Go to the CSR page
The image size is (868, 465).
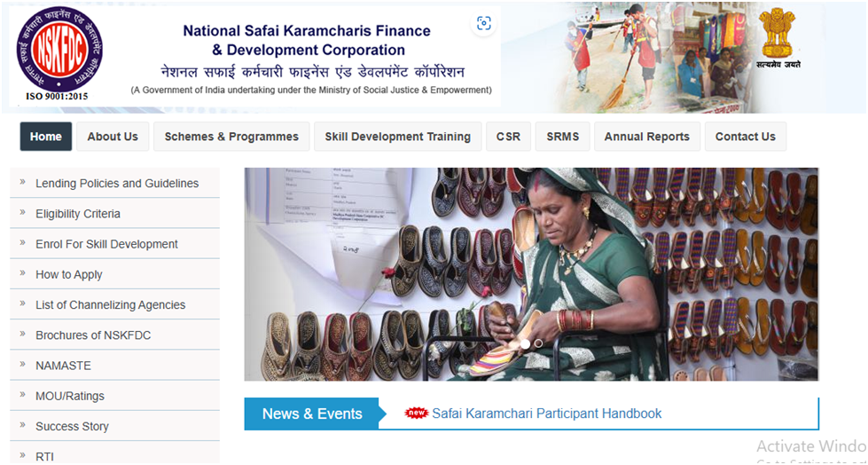(508, 137)
